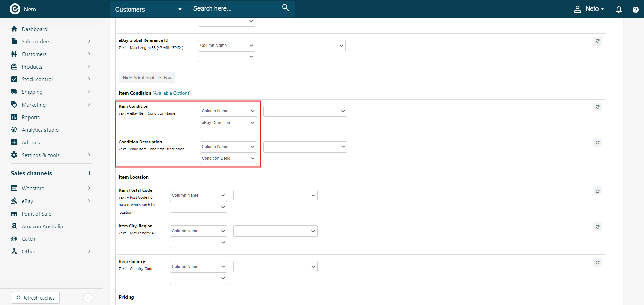Open the search magnifier icon

[285, 7]
